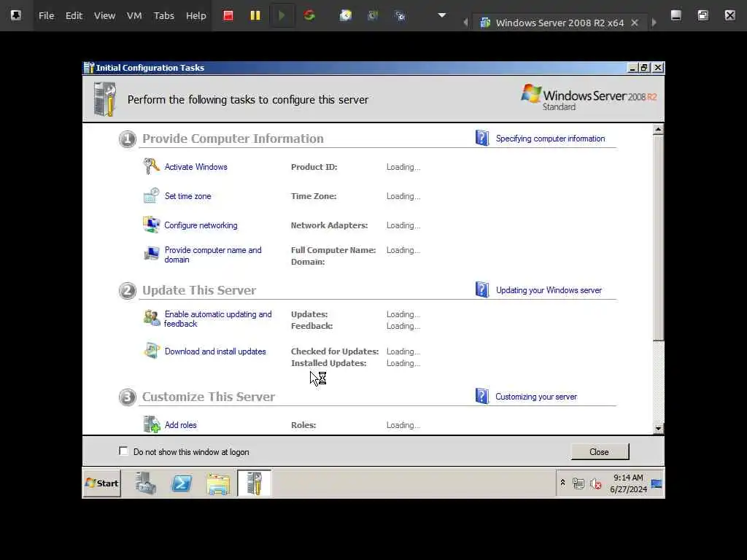
Task: Click the vertical scrollbar thumb
Action: point(658,238)
